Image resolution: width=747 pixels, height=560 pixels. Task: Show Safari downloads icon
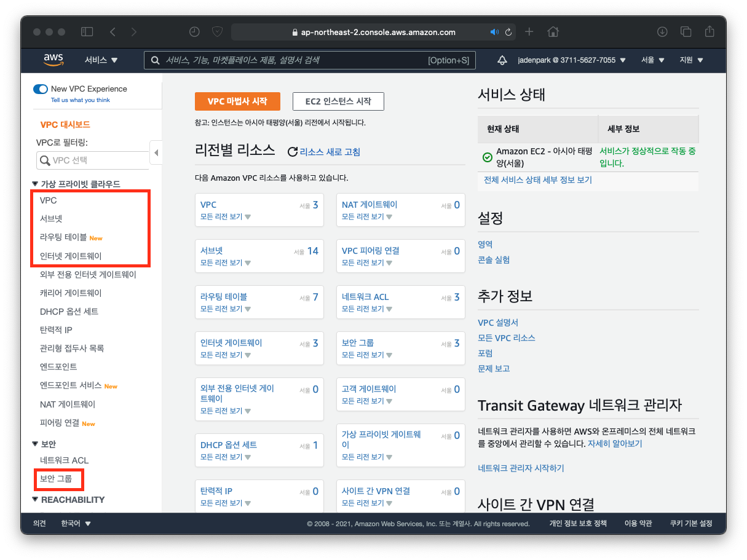[x=662, y=32]
